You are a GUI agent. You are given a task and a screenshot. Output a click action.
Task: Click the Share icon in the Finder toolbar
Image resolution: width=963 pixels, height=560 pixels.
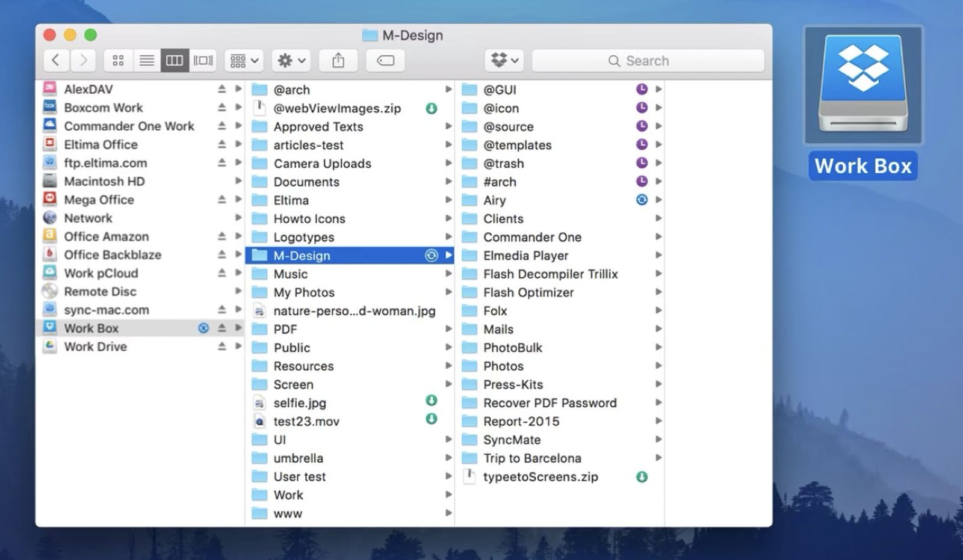tap(338, 60)
